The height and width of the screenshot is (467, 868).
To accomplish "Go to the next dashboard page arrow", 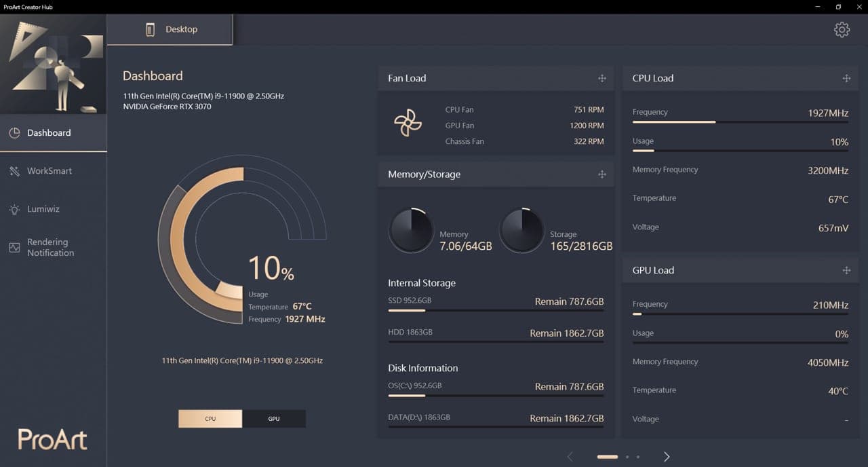I will tap(667, 457).
